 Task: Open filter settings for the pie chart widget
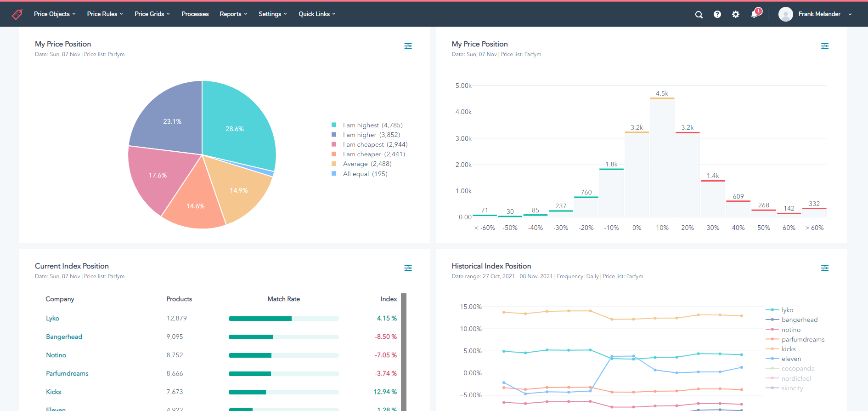[408, 46]
